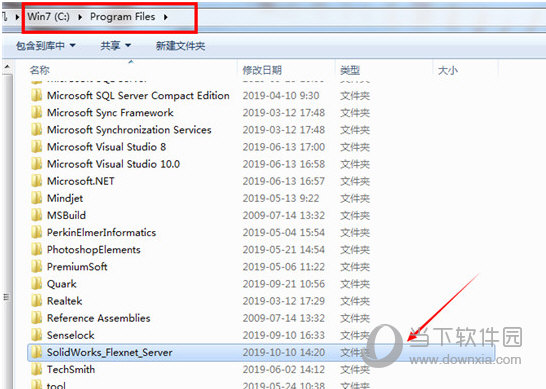Expand the arrow after Program Files
This screenshot has height=389, width=546.
[166, 17]
